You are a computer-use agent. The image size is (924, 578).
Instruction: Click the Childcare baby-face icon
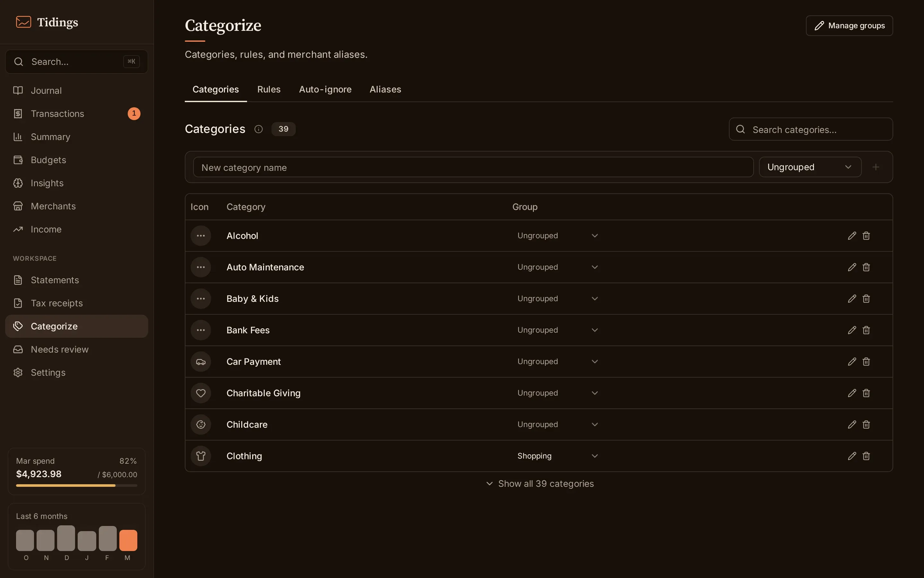201,424
